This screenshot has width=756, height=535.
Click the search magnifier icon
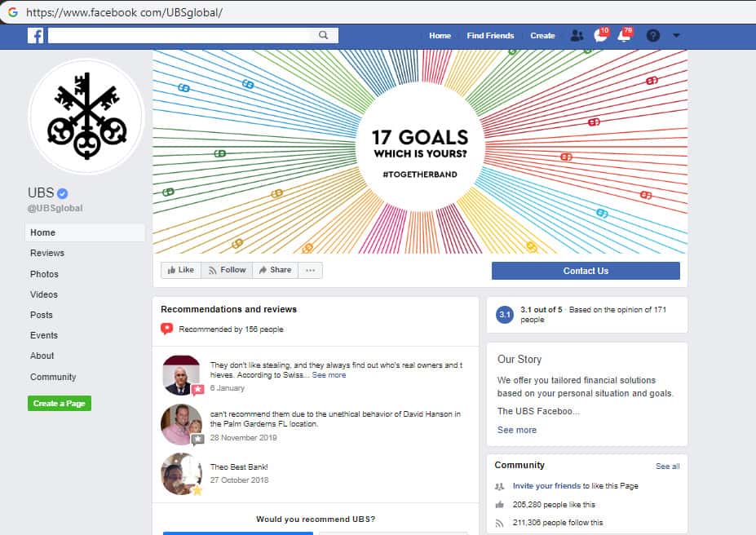(x=324, y=35)
